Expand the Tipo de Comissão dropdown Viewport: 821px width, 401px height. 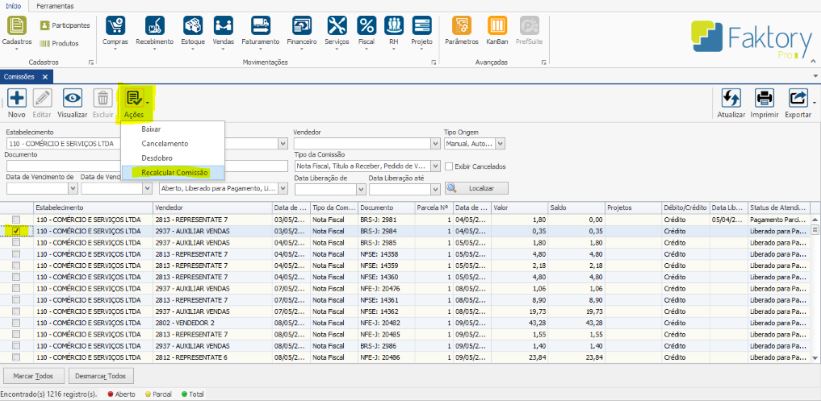433,166
